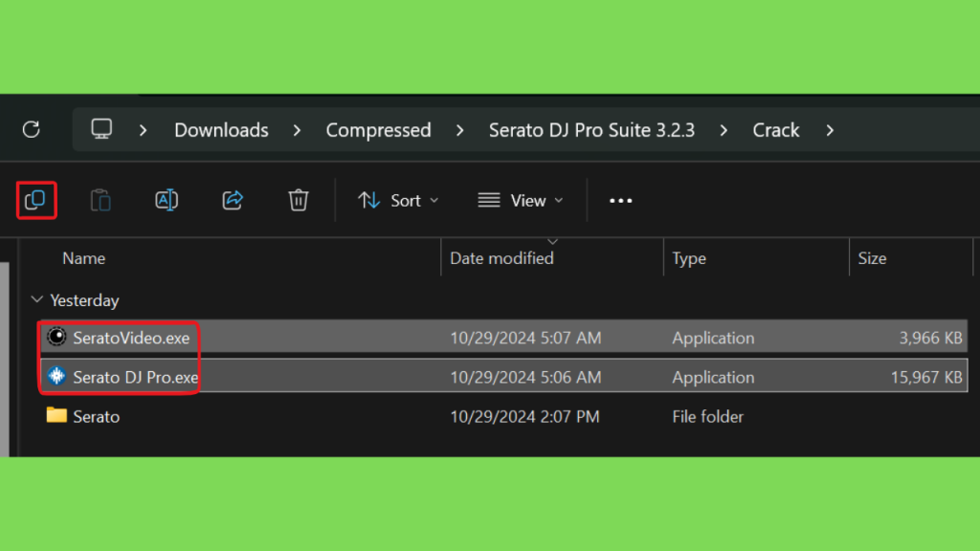Click the This PC monitor icon
The width and height of the screenshot is (980, 551).
101,129
